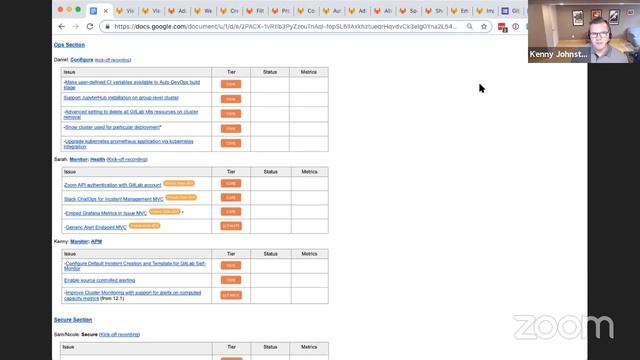640x360 pixels.
Task: Open 'Configure Default Incident Creation and Template' issue
Action: click(135, 266)
